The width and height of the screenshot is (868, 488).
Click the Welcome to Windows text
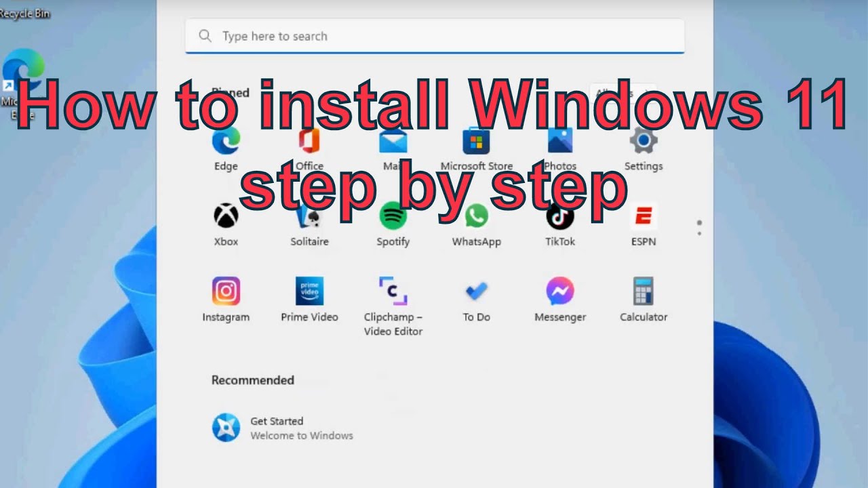(x=302, y=436)
